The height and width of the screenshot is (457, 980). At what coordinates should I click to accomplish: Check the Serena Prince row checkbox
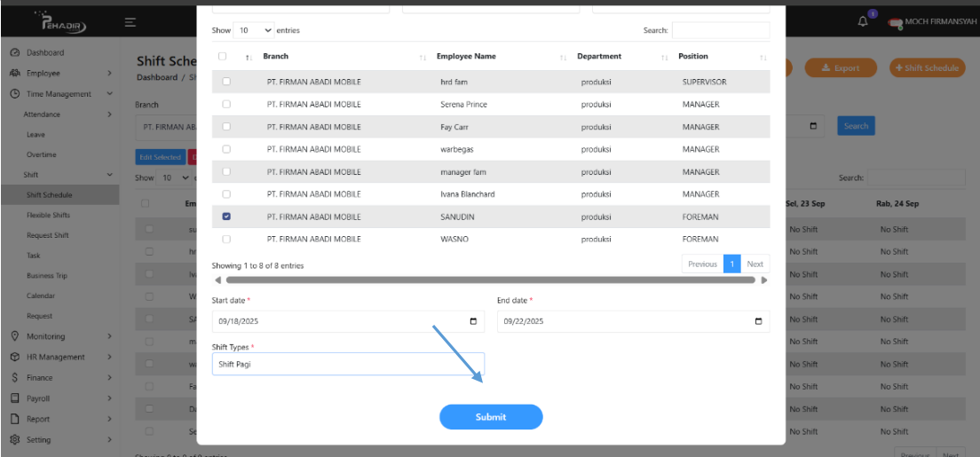[226, 104]
